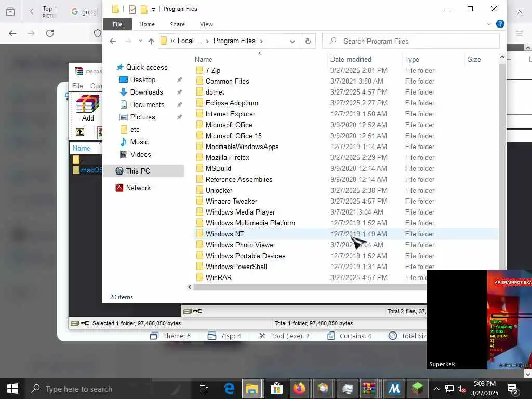Open recent locations dropdown
This screenshot has width=532, height=399.
(x=140, y=41)
